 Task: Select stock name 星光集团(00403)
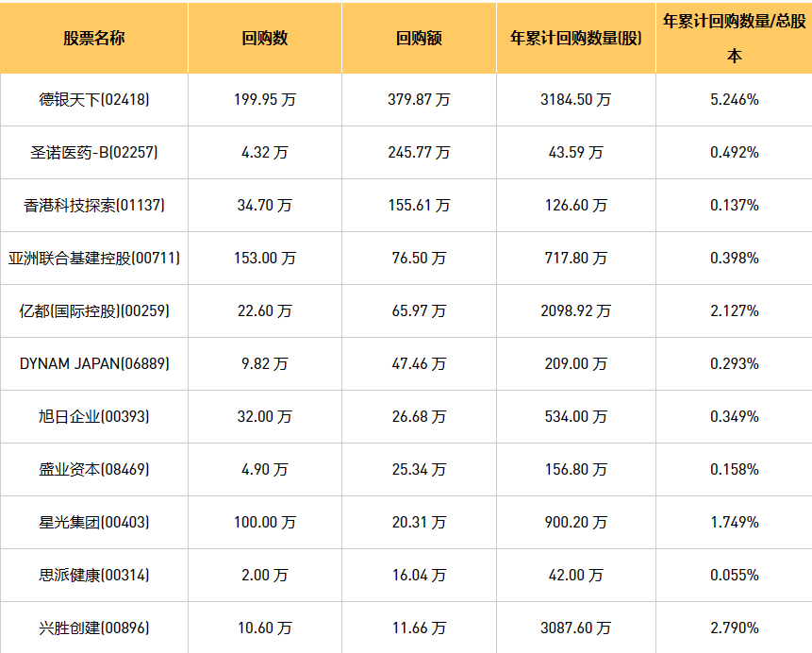(93, 523)
